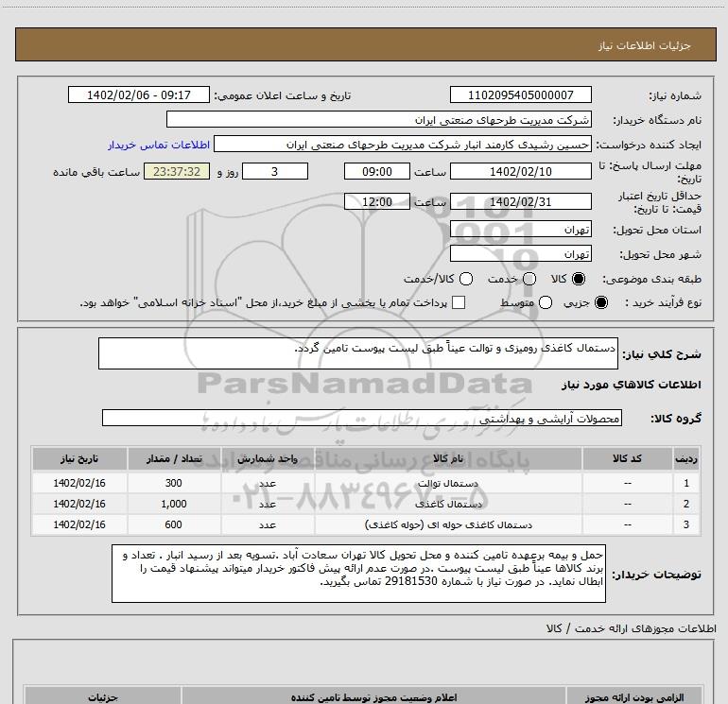Click the validity time field 12:00
Viewport: 728px width, 704px height.
tap(377, 202)
